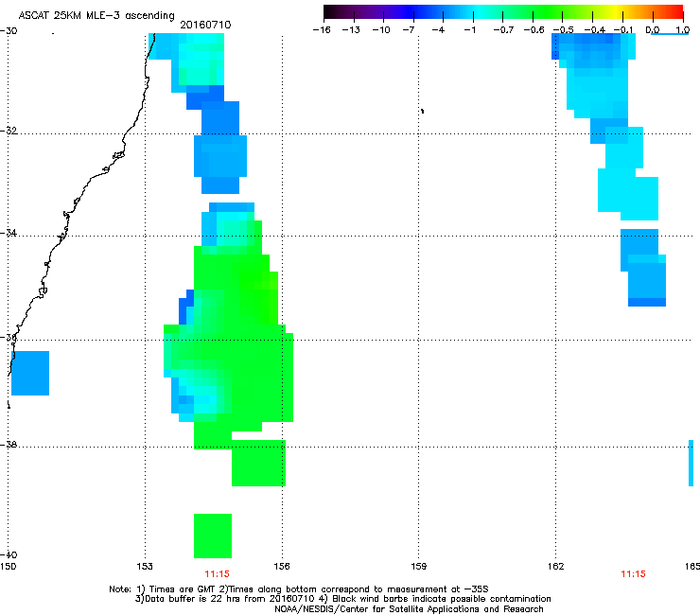This screenshot has height=615, width=700.
Task: Click the latitude label "-32"
Action: coord(9,131)
